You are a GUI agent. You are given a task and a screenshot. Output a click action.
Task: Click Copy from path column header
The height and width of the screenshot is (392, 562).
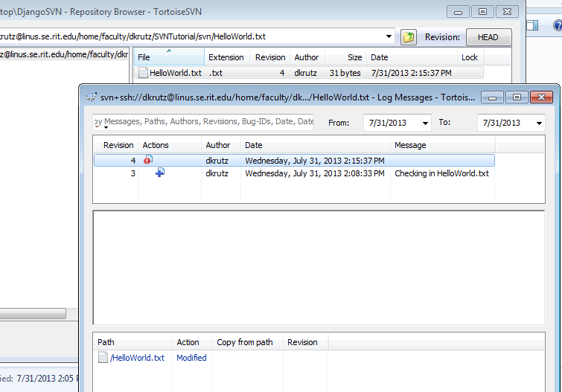[248, 342]
